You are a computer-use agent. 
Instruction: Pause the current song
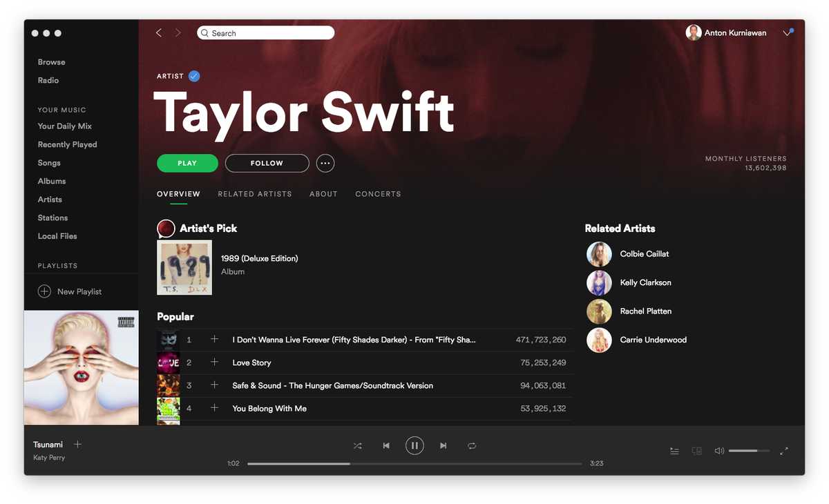point(414,445)
